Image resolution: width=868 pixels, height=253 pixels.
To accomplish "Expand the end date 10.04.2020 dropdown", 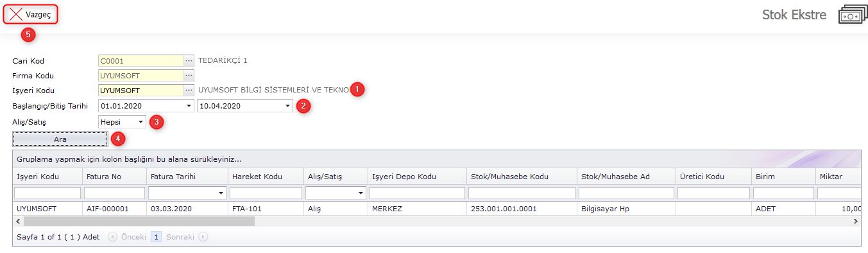I will pos(287,106).
